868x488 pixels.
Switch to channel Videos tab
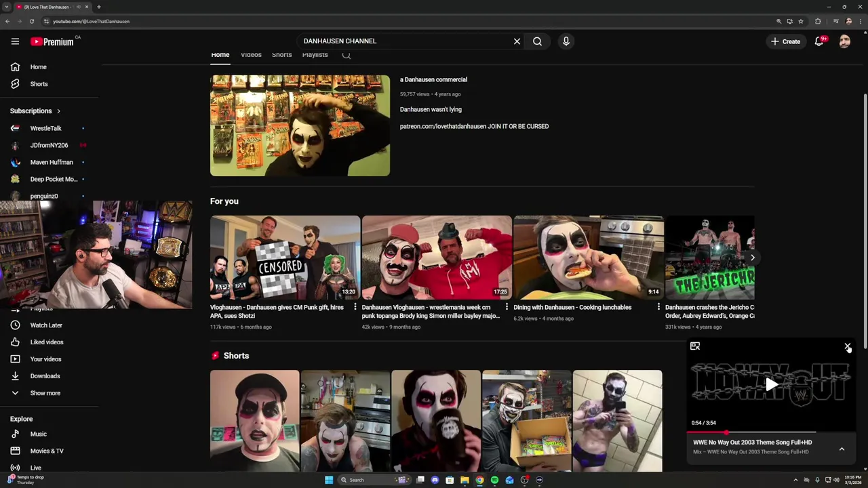point(251,55)
